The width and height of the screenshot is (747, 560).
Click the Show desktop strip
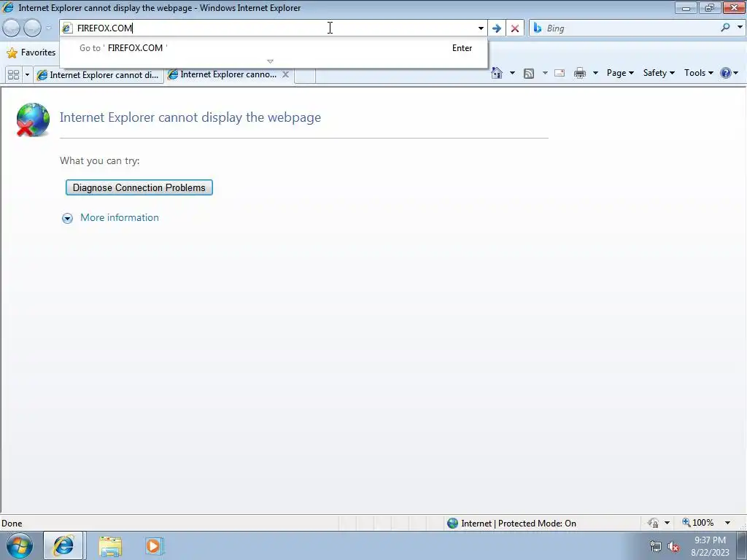pos(742,545)
